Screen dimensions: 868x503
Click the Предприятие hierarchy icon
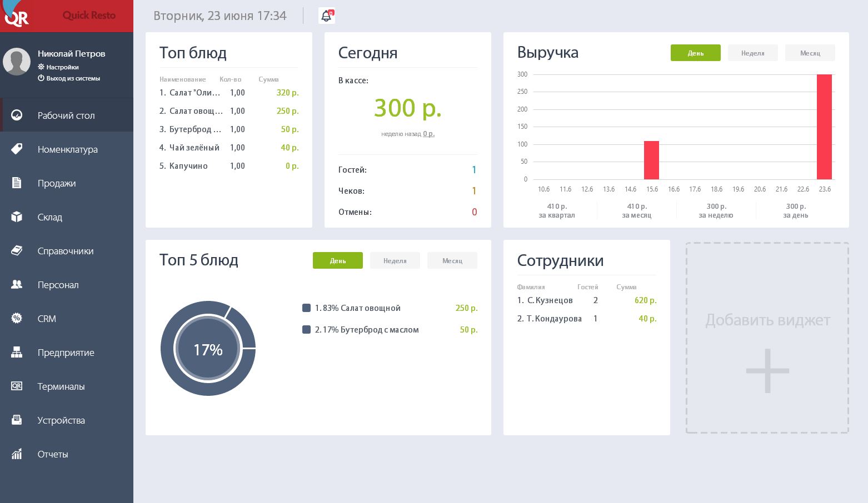point(17,352)
